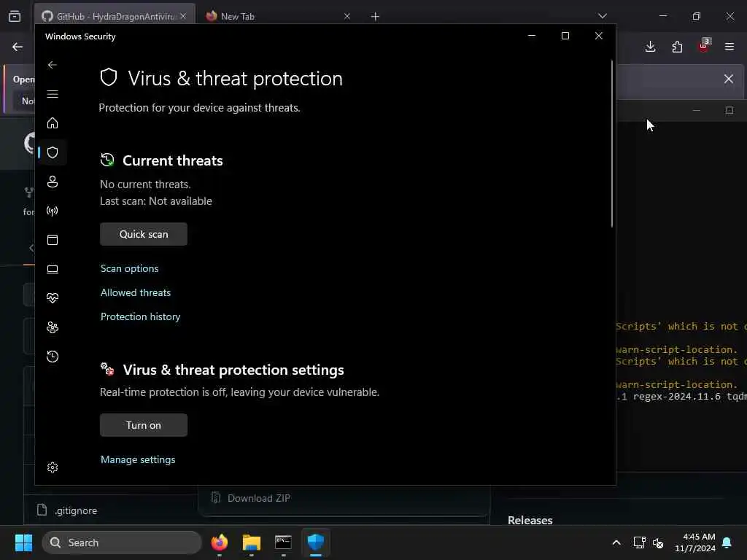Open the muted volume tray icon
The image size is (747, 560).
pos(658,542)
